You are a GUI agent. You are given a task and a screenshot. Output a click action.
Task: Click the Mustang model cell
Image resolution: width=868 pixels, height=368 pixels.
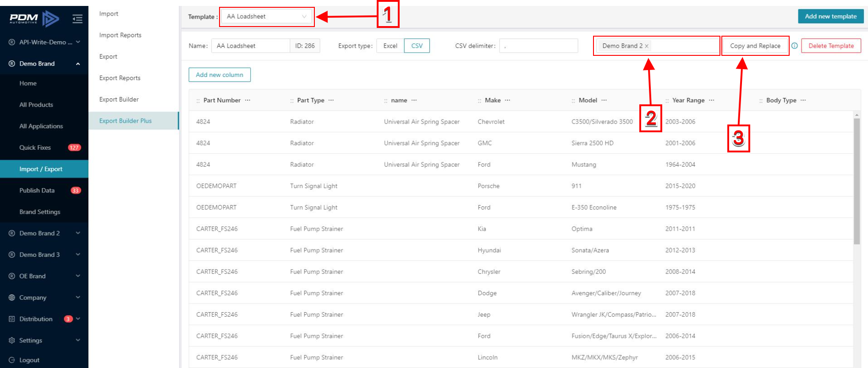click(x=584, y=165)
